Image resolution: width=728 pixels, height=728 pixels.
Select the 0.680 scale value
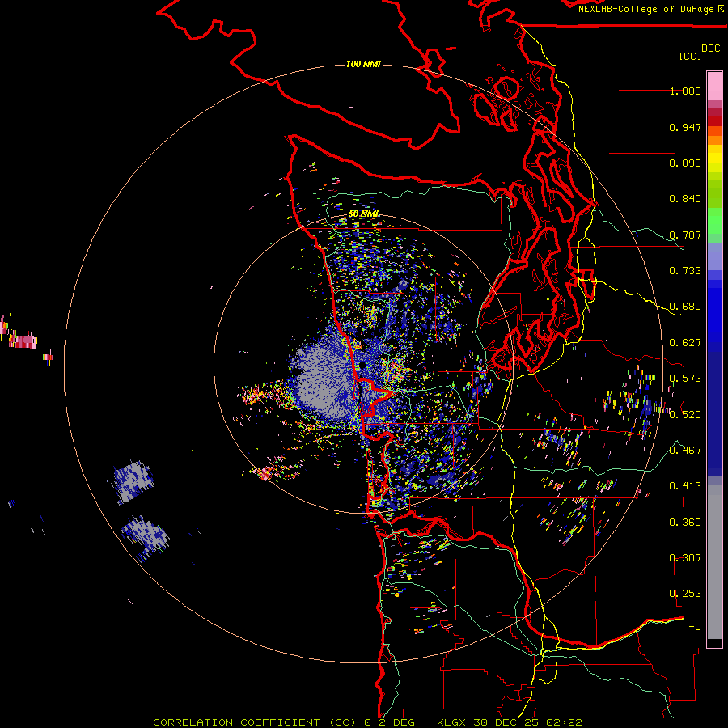pyautogui.click(x=685, y=307)
